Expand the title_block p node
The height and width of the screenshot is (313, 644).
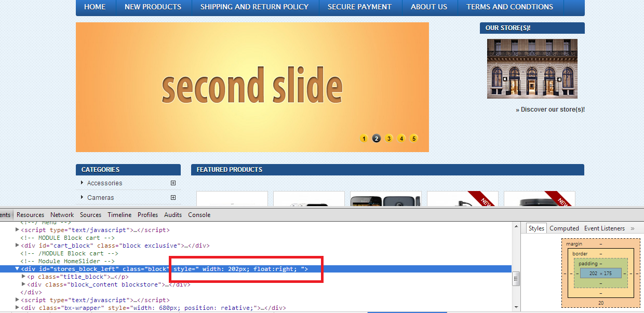click(23, 277)
